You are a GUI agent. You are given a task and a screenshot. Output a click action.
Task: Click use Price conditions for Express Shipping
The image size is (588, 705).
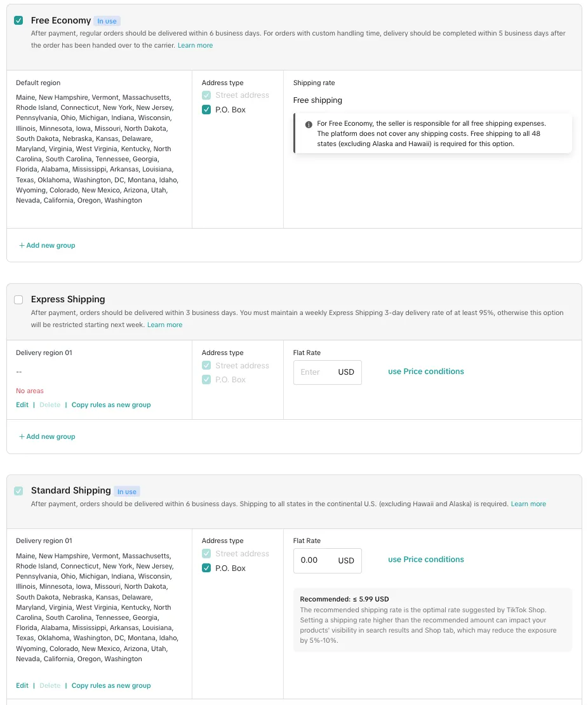click(x=426, y=372)
